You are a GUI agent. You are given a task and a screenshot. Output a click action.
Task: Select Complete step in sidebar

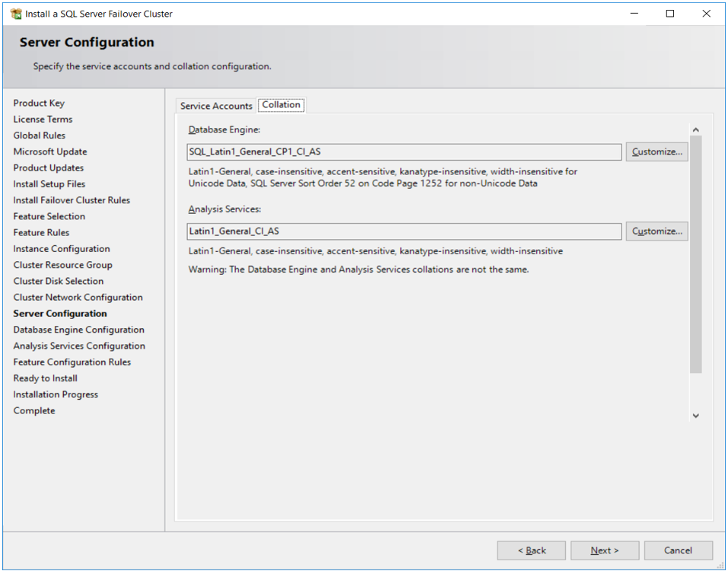tap(34, 410)
